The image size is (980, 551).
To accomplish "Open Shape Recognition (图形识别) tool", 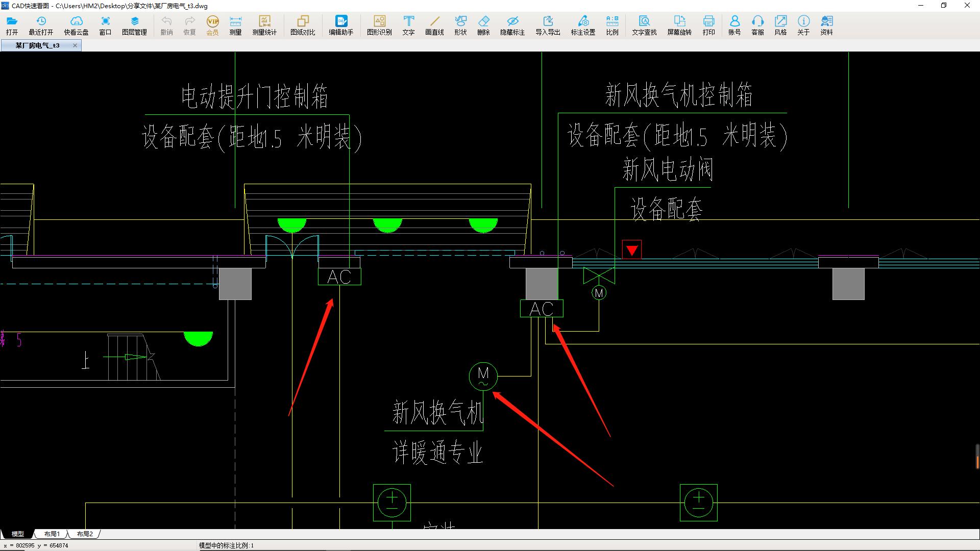I will tap(379, 25).
